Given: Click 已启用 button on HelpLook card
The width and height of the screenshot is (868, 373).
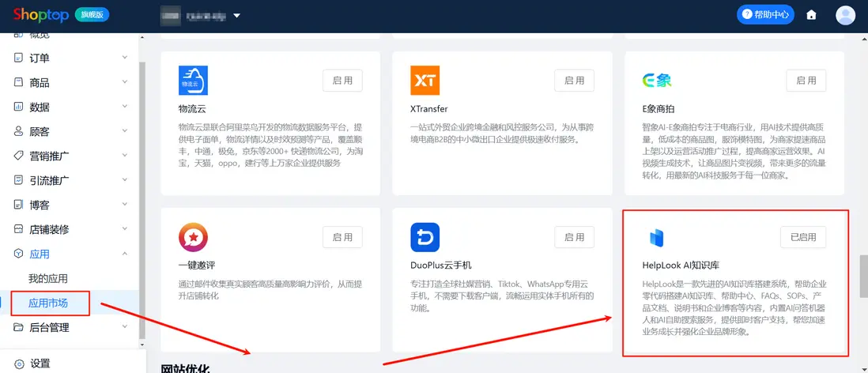Looking at the screenshot, I should tap(803, 237).
